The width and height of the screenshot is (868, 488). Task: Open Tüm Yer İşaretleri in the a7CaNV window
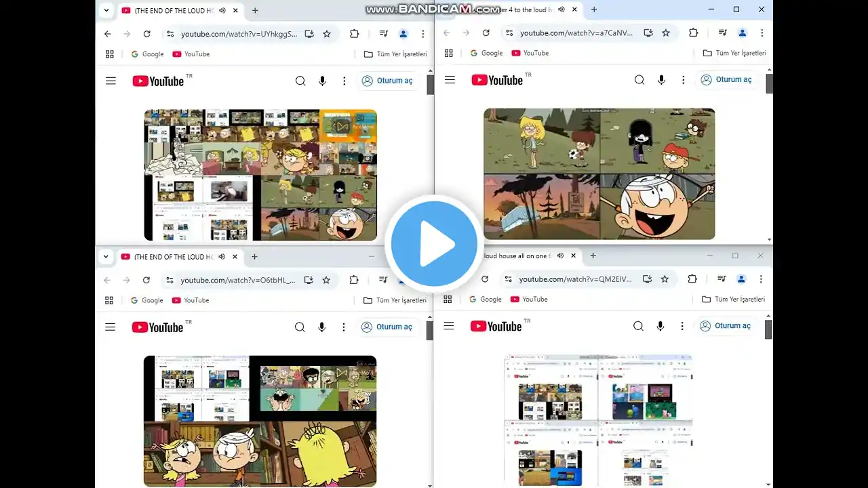pos(734,53)
